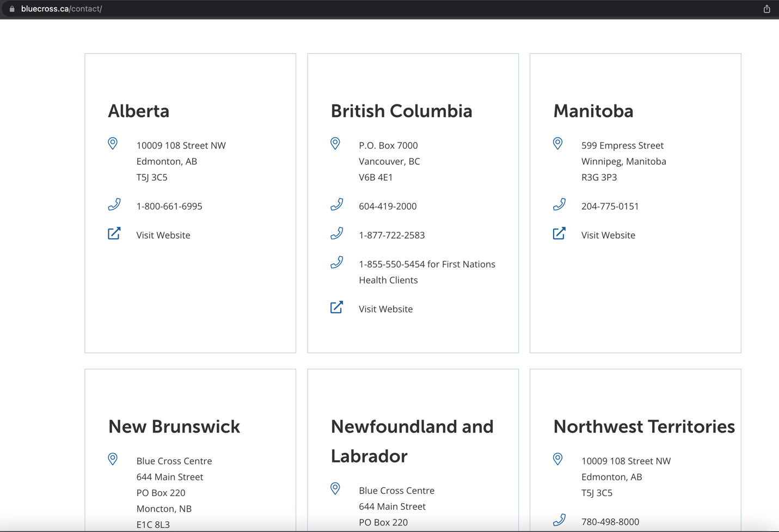The height and width of the screenshot is (532, 779).
Task: Click the Manitoba external website icon
Action: [x=560, y=233]
